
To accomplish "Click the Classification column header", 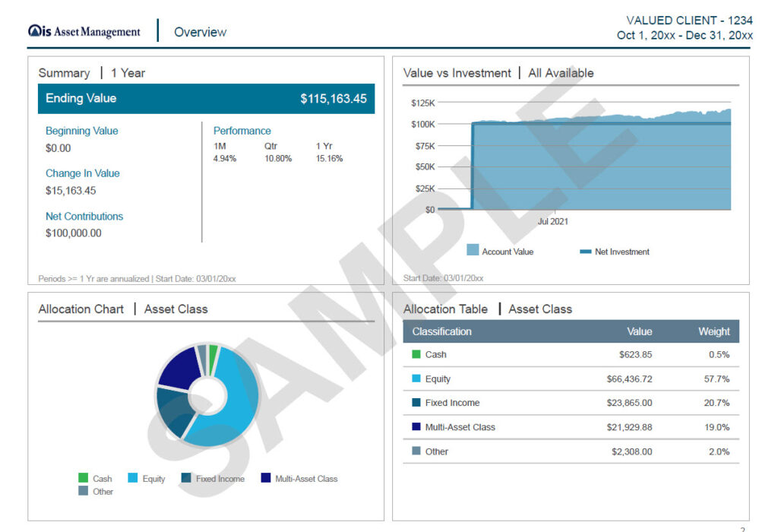I will click(441, 331).
